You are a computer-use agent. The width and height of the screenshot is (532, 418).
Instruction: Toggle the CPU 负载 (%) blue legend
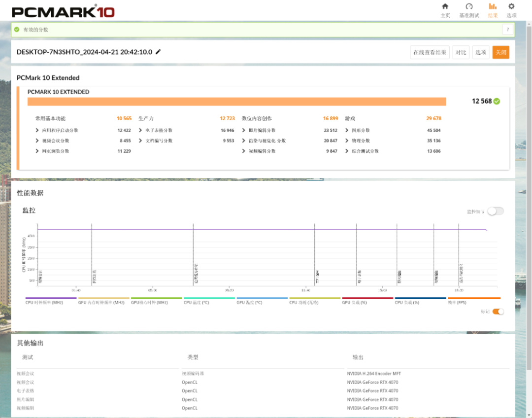coord(420,301)
